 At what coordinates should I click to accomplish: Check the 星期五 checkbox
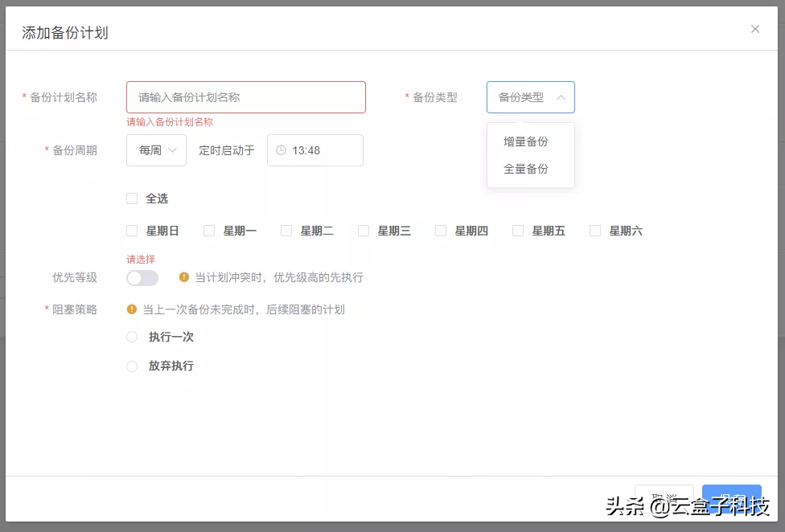coord(517,231)
